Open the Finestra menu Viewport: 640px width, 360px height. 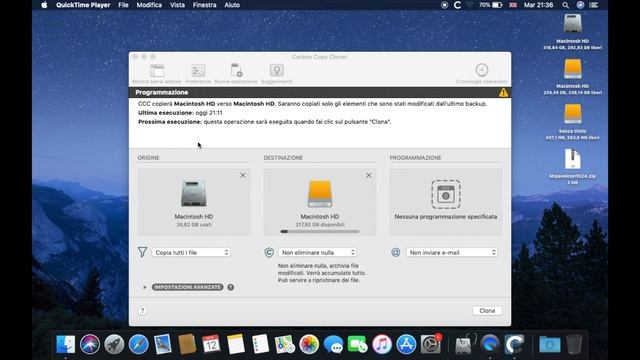204,5
